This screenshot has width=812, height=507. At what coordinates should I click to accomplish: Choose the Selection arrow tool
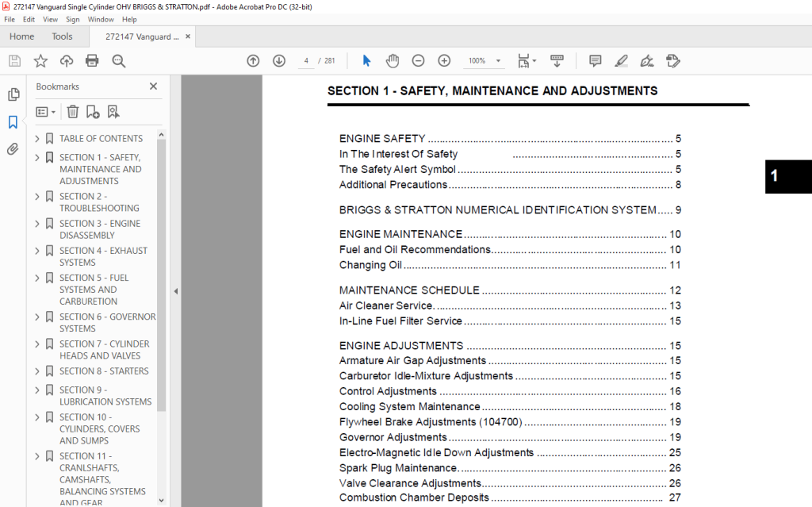pos(366,61)
